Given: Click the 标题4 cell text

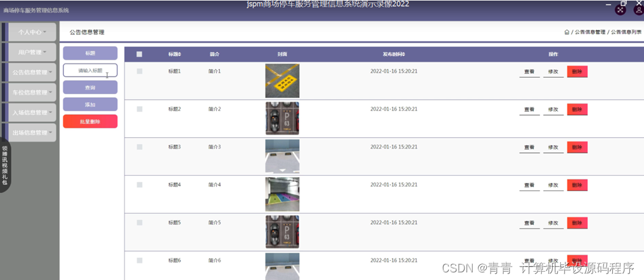Looking at the screenshot, I should tap(174, 185).
